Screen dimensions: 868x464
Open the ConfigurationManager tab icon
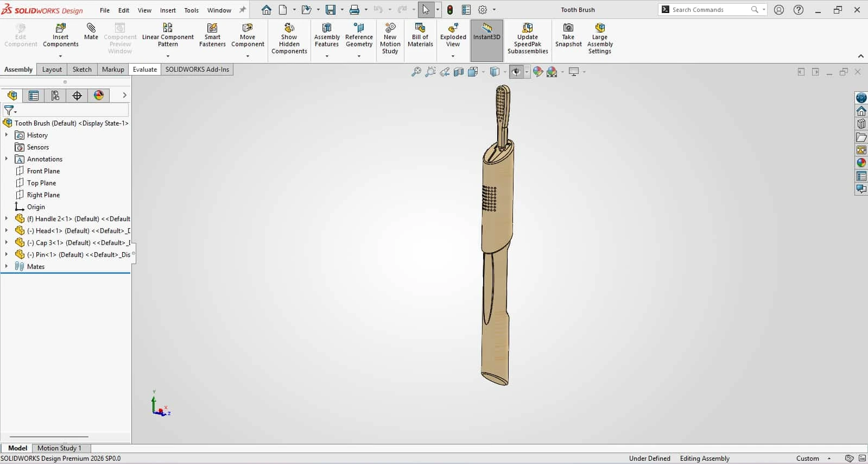55,96
